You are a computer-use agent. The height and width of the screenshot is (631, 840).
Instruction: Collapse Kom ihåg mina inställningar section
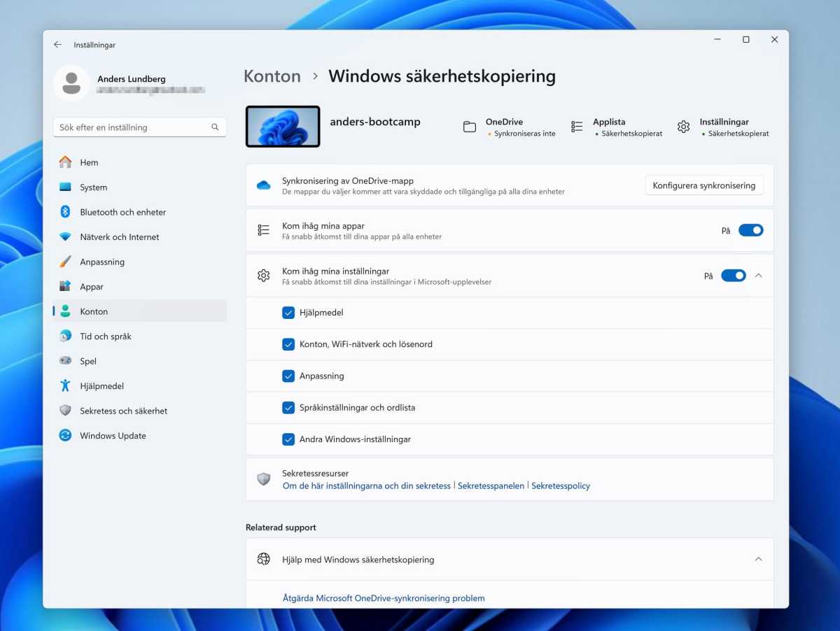[759, 275]
